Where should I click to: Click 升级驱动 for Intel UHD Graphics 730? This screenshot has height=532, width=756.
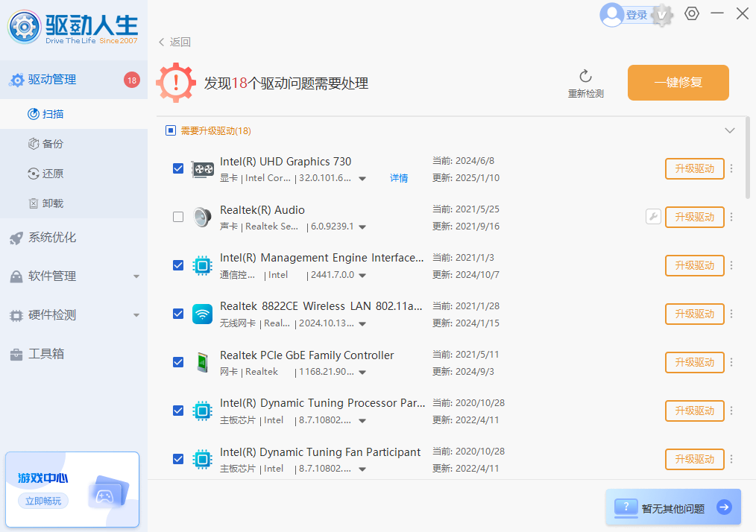(694, 168)
